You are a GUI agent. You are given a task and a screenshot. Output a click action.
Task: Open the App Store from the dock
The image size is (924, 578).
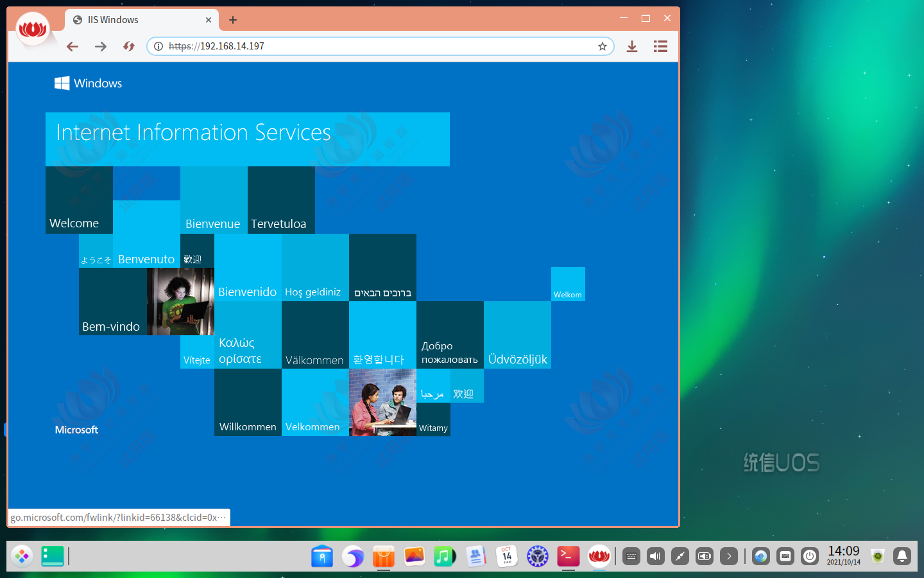click(384, 556)
